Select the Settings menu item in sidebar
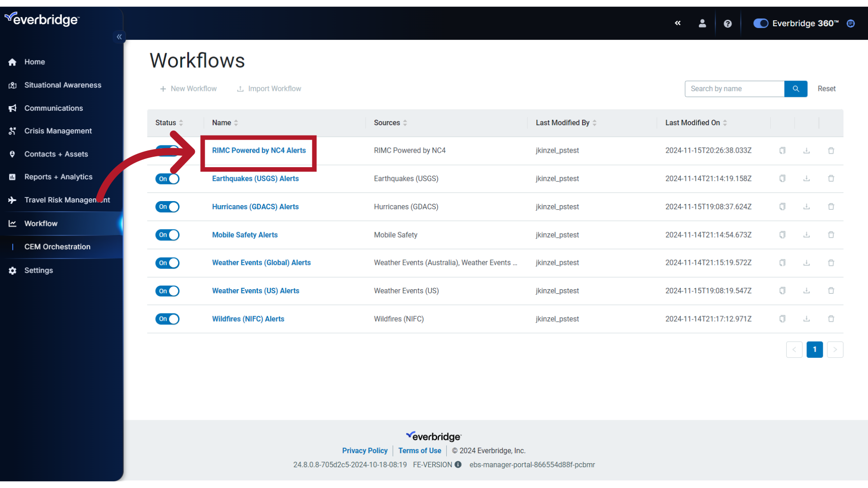The height and width of the screenshot is (488, 868). coord(39,270)
